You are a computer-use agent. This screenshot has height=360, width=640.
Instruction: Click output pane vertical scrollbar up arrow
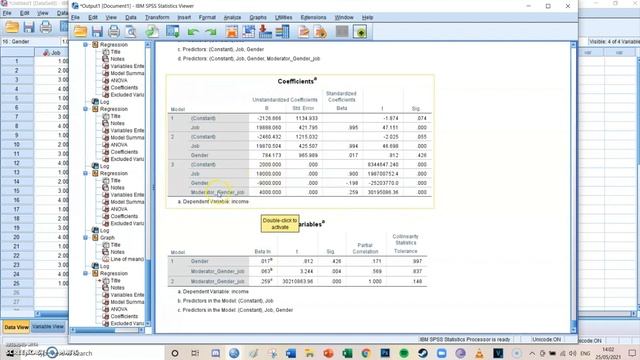pyautogui.click(x=573, y=45)
